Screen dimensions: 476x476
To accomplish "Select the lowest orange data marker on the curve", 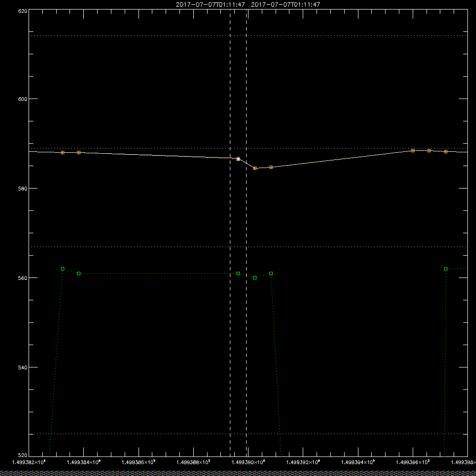I will (x=255, y=168).
